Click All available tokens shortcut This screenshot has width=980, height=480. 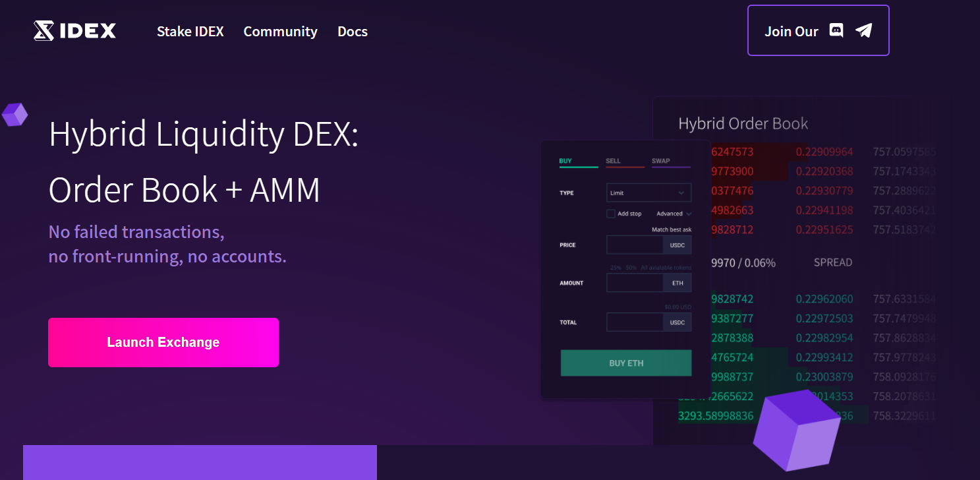pos(666,268)
